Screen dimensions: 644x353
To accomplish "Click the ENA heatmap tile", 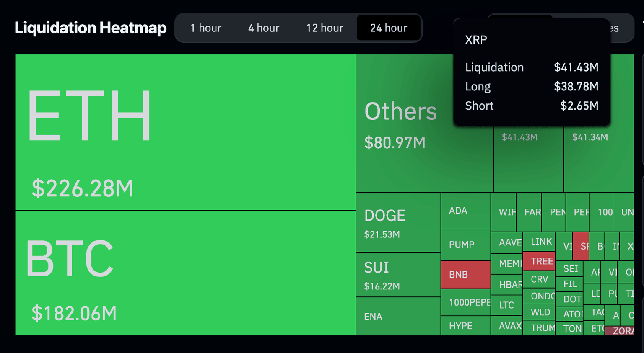I will [398, 316].
